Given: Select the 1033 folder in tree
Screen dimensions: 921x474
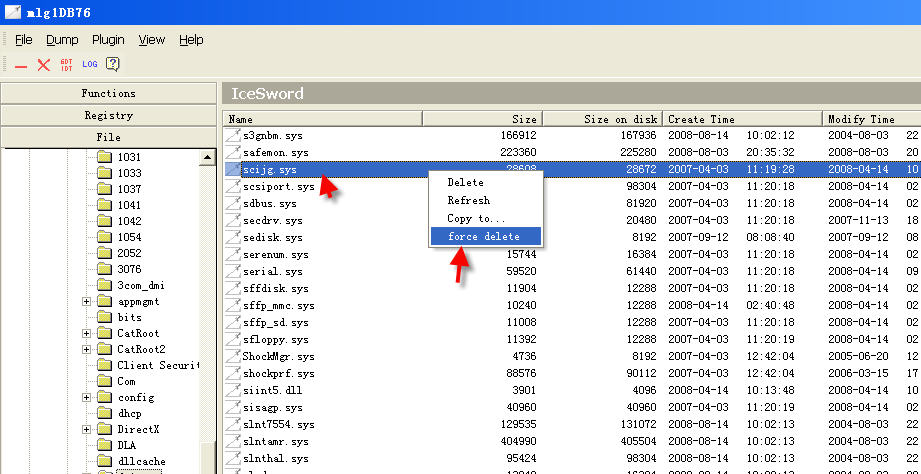Looking at the screenshot, I should [x=129, y=173].
